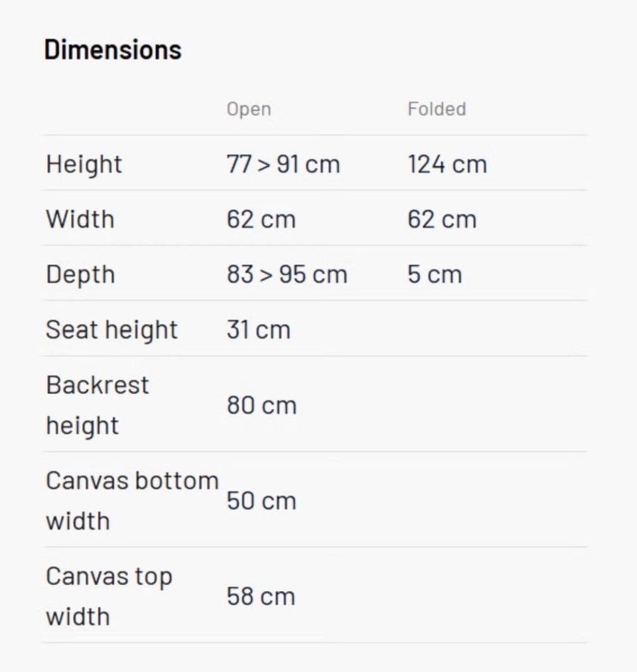Click the Depth row label

point(80,275)
